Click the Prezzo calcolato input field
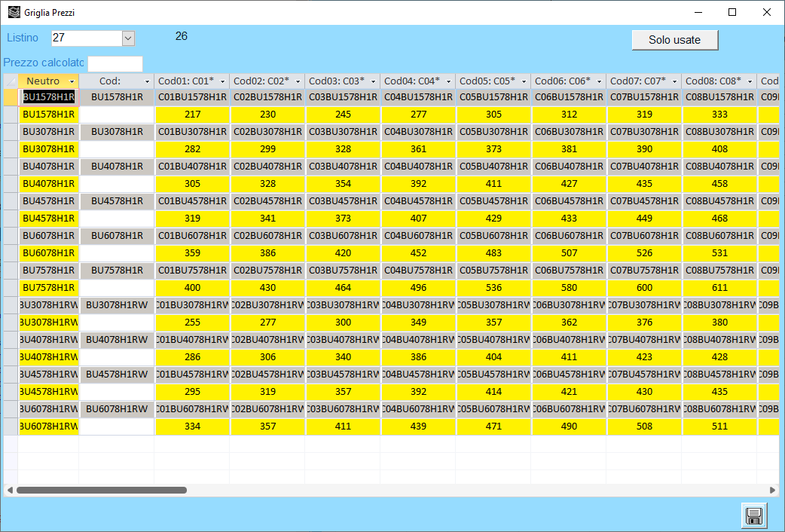 pyautogui.click(x=115, y=63)
